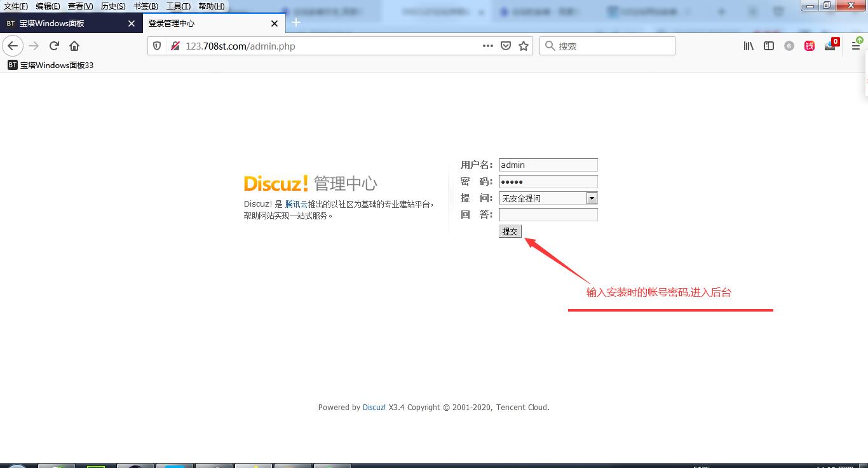Close the 宝塔Windows面板 tab
Viewport: 868px width, 468px height.
coord(132,24)
